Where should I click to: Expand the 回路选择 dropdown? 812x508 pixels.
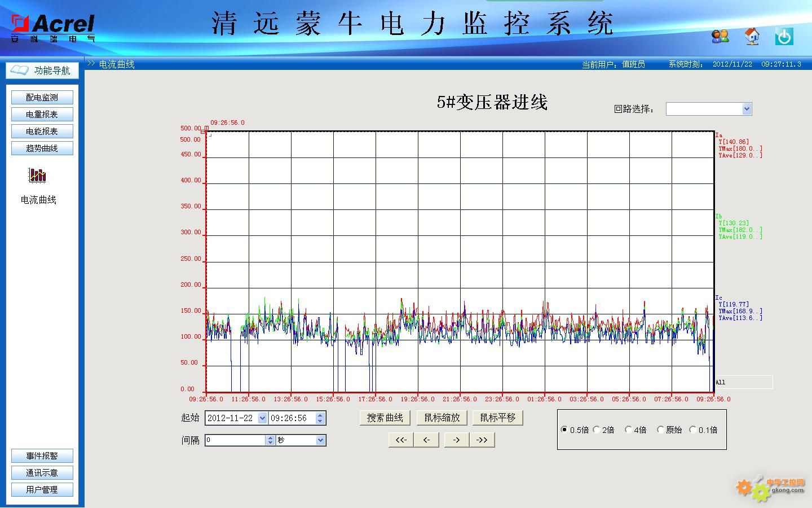(747, 109)
